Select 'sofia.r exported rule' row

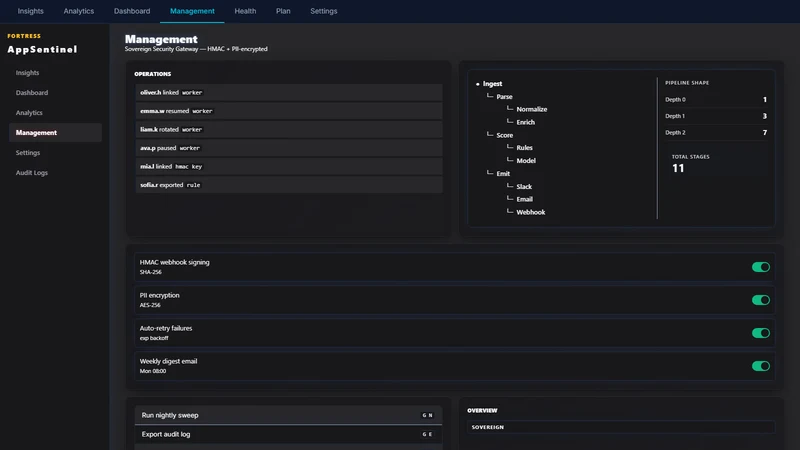click(x=289, y=185)
